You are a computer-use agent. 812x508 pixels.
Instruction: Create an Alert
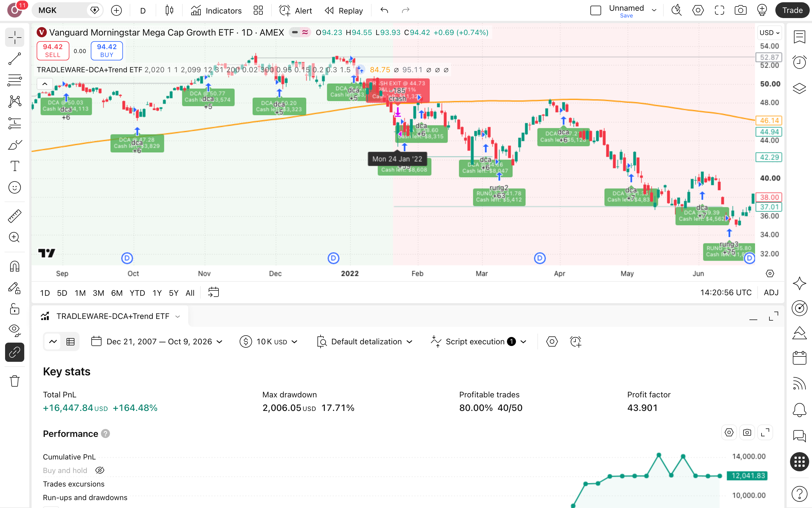[295, 10]
